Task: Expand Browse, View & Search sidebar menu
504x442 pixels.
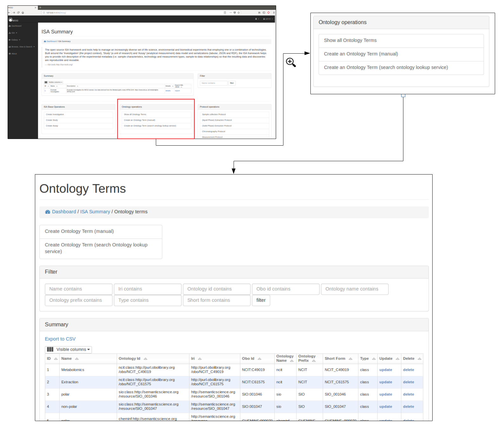Action: point(22,47)
